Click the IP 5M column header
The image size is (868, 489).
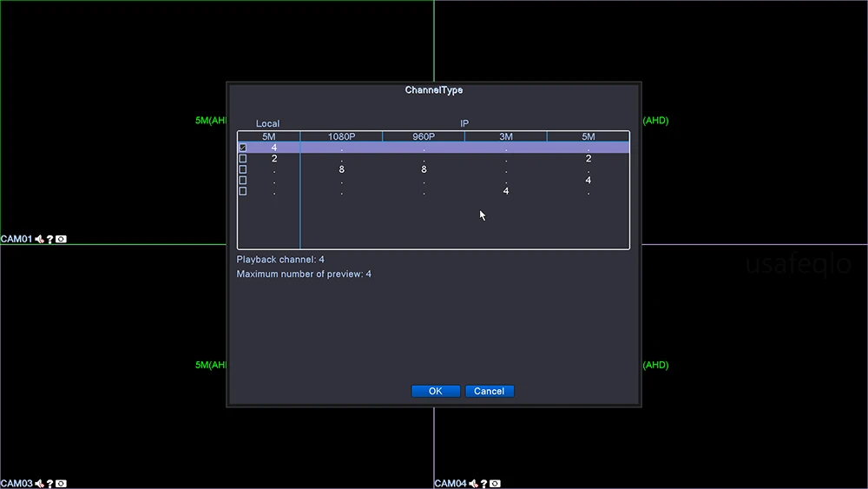tap(588, 136)
